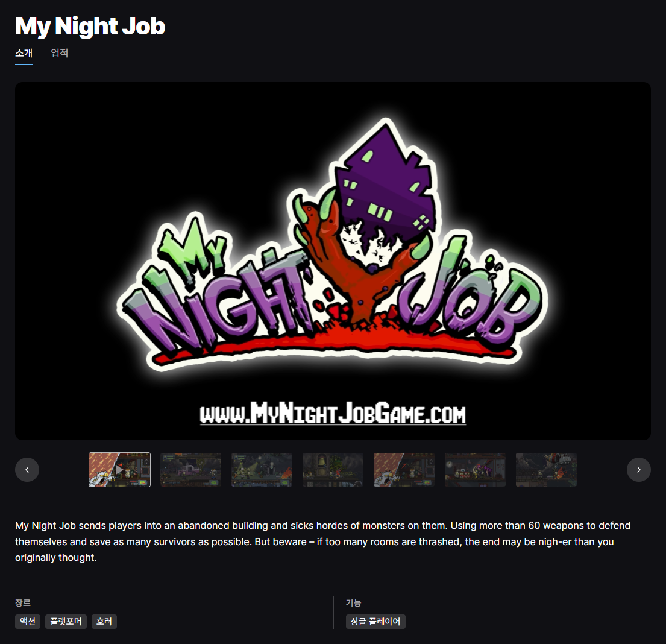Select the fourth screenshot thumbnail
The width and height of the screenshot is (666, 644).
pos(333,470)
